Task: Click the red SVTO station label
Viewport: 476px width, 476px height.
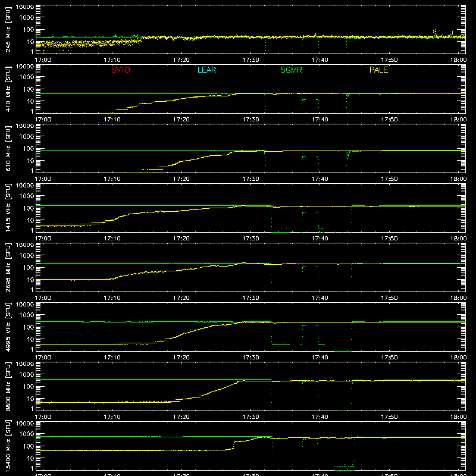Action: (x=121, y=70)
